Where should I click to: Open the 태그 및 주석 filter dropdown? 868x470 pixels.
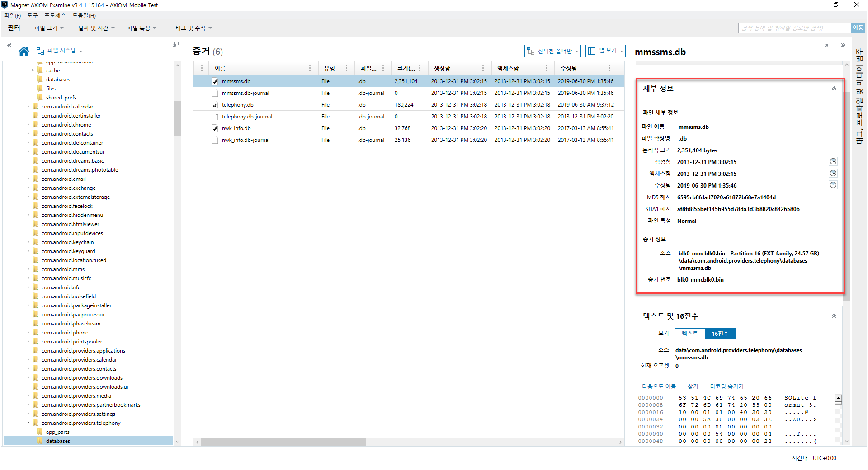pos(193,28)
